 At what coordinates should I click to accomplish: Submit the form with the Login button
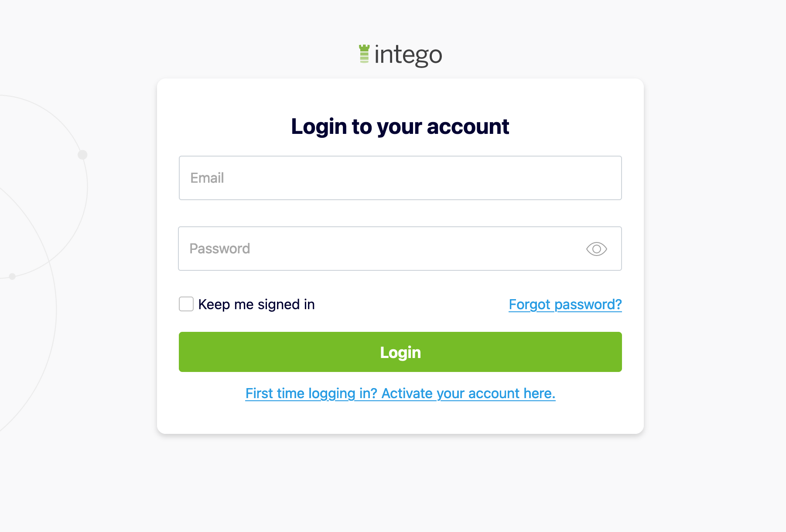pos(400,352)
